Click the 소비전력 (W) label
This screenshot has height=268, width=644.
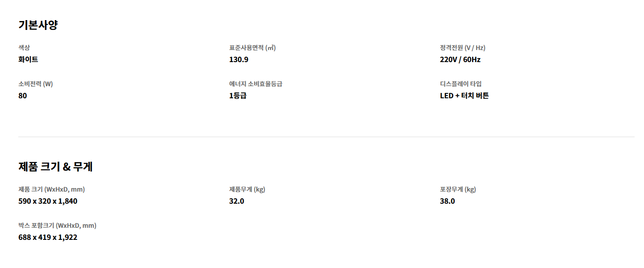coord(35,84)
